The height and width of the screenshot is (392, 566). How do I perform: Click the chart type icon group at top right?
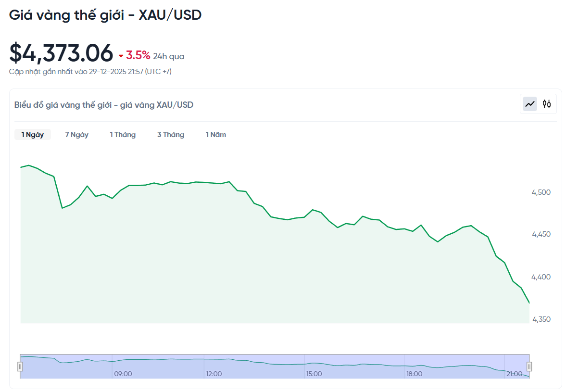click(x=538, y=103)
